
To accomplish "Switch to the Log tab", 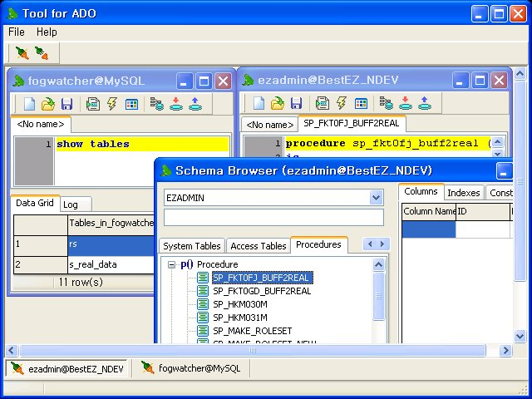I will coord(76,204).
